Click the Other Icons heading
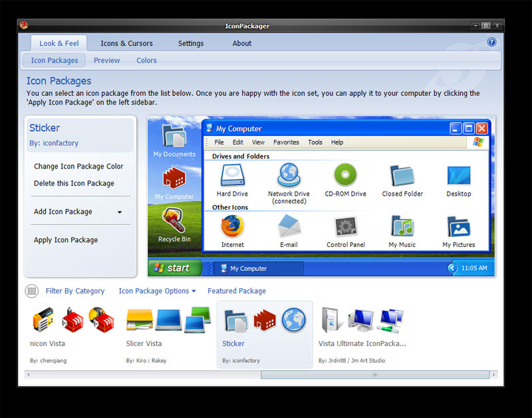The width and height of the screenshot is (532, 418). [x=230, y=207]
